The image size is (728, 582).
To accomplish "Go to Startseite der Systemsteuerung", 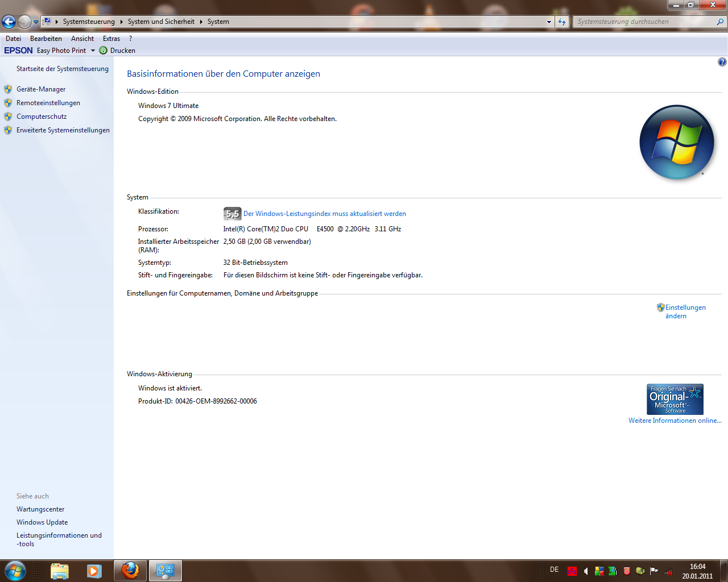I will (63, 69).
